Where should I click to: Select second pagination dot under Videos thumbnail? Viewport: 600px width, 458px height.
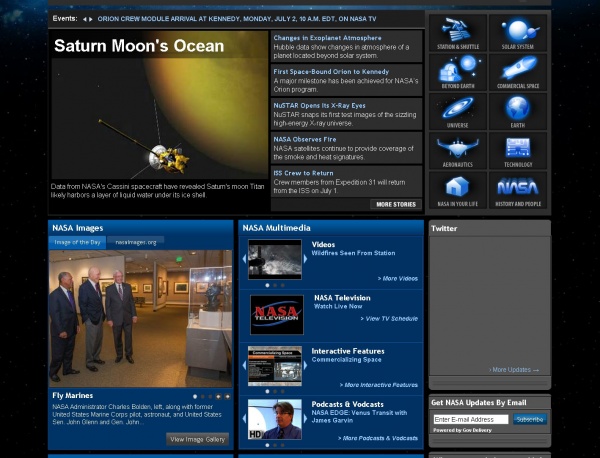275,285
